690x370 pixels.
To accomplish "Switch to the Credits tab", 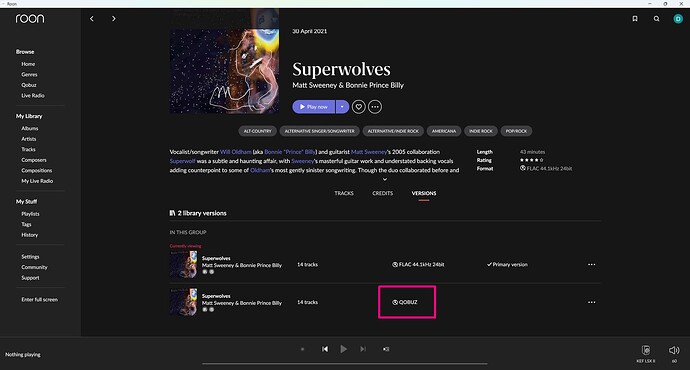I will pyautogui.click(x=382, y=193).
